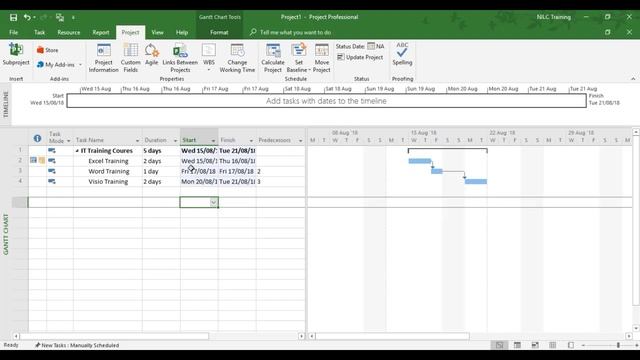Switch to the Task tab
The width and height of the screenshot is (640, 360).
(x=39, y=32)
